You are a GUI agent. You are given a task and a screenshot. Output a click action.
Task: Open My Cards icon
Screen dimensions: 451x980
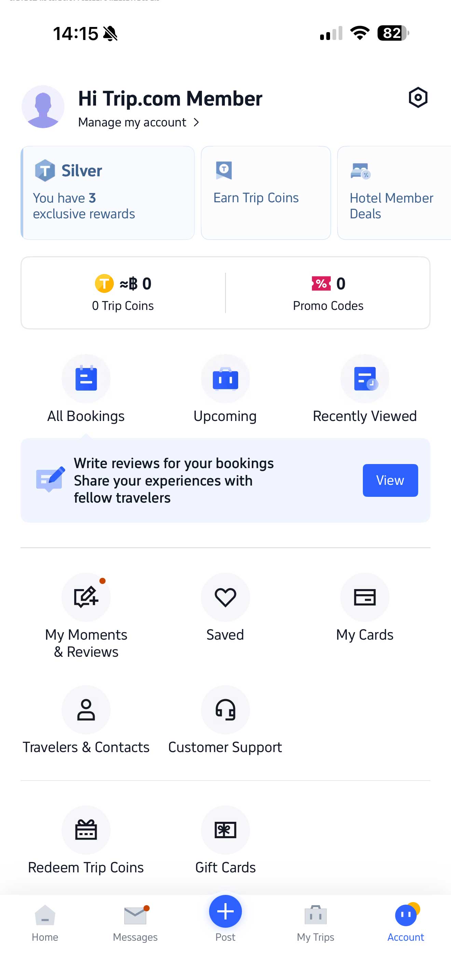tap(364, 598)
